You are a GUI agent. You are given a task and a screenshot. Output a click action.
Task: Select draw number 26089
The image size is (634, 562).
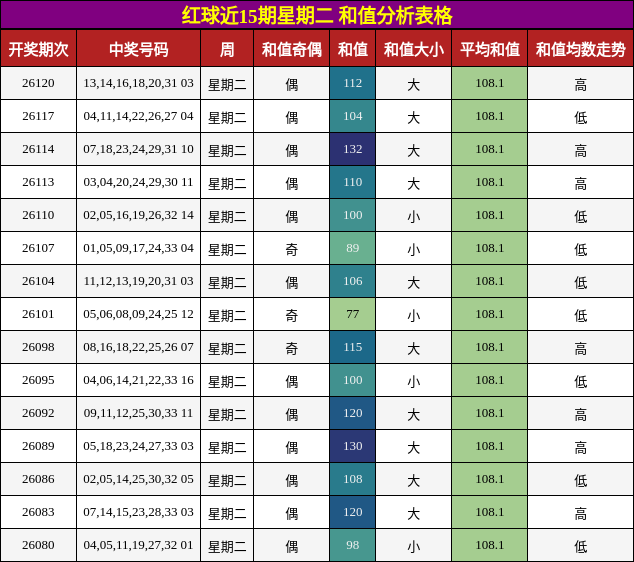(38, 446)
